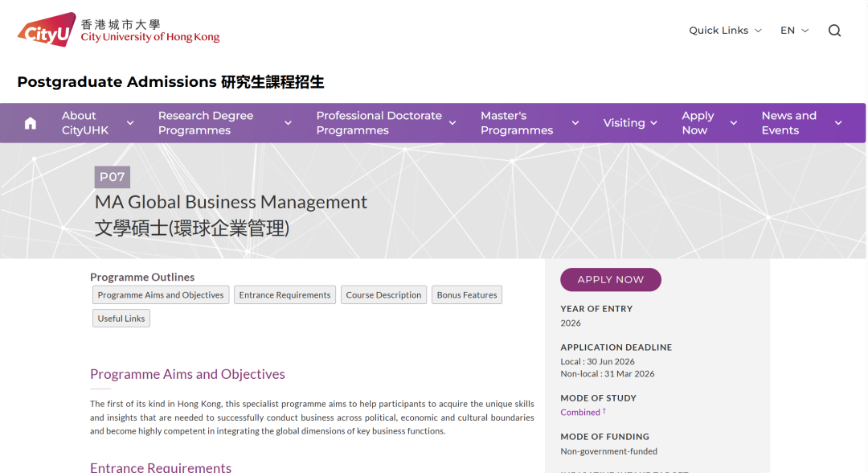The image size is (868, 473).
Task: Click the Combined mode of study link
Action: click(x=579, y=411)
